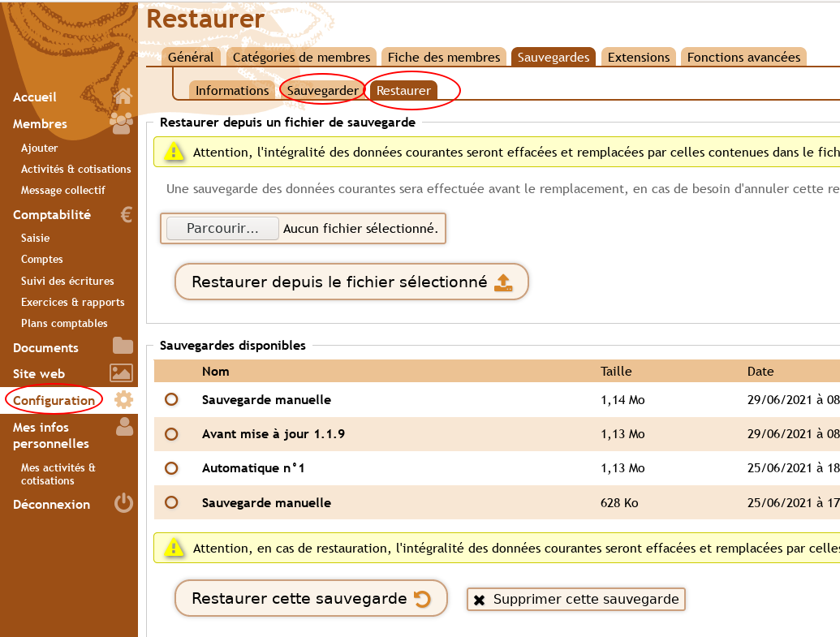Click the home icon beside Accueil
The image size is (840, 637).
[x=123, y=97]
